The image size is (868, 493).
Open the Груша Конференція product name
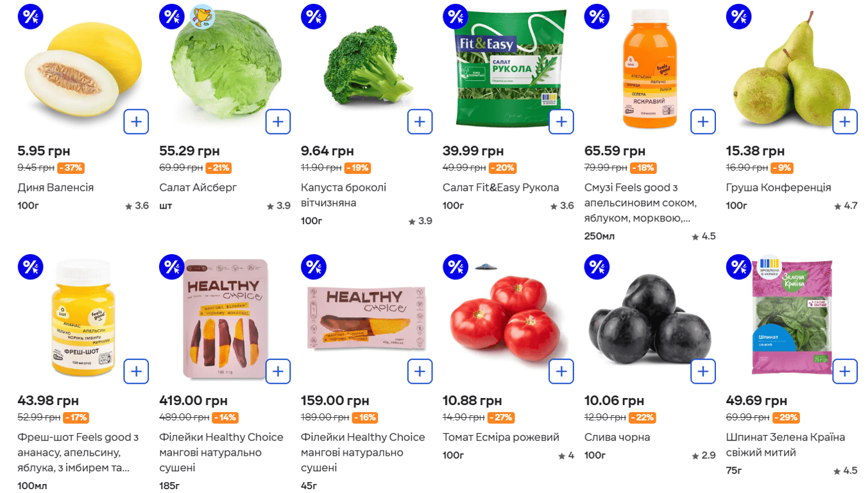(778, 187)
